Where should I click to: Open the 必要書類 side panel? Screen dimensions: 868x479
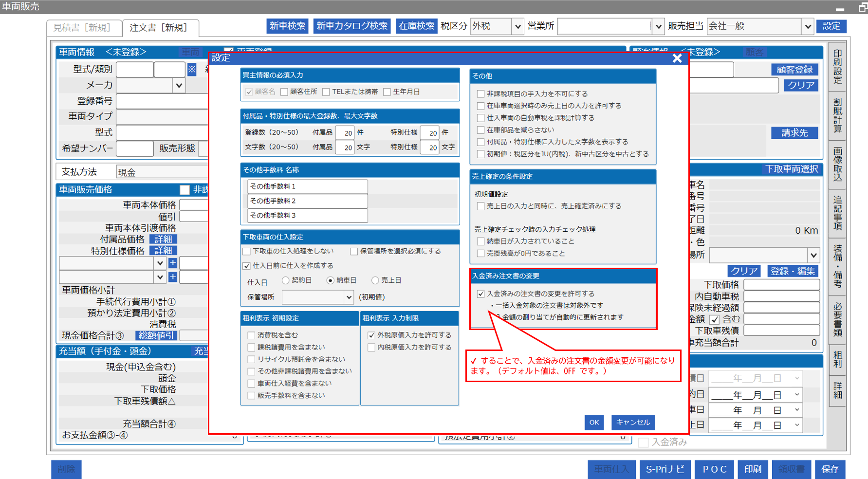pyautogui.click(x=837, y=320)
